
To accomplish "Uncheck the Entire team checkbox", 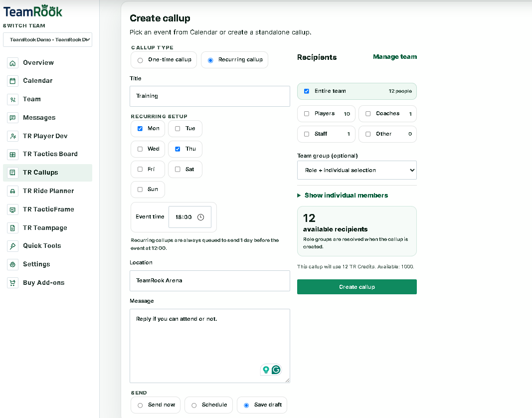I will pyautogui.click(x=307, y=91).
